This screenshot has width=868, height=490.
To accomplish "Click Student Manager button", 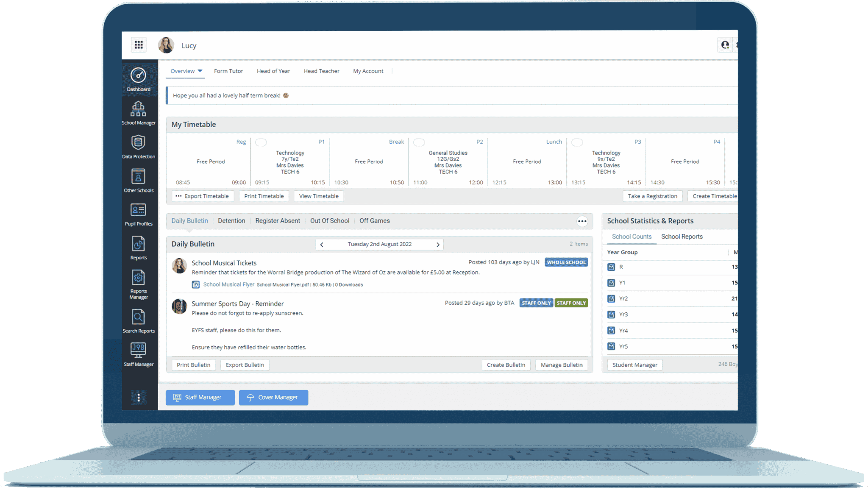I will pos(635,365).
